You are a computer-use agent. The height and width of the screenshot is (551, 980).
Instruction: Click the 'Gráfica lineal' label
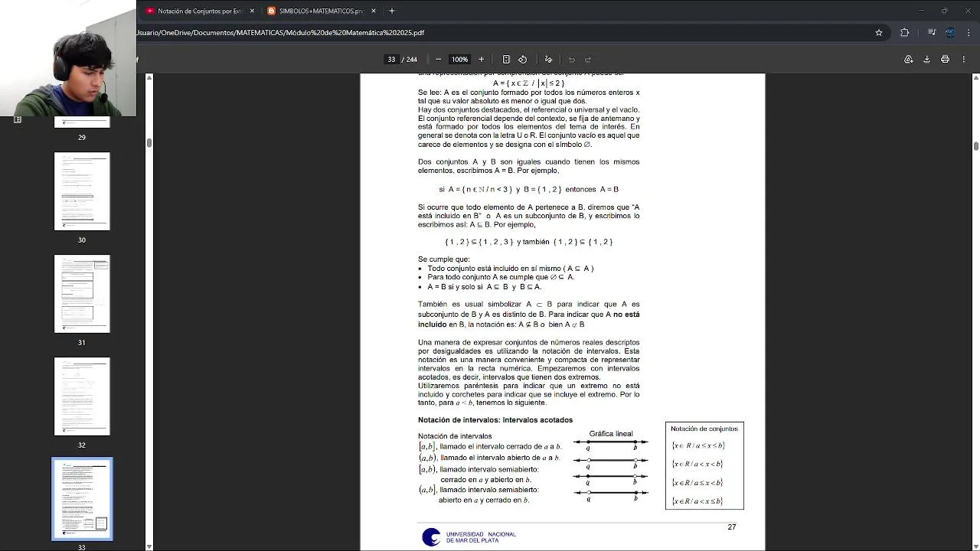coord(611,434)
